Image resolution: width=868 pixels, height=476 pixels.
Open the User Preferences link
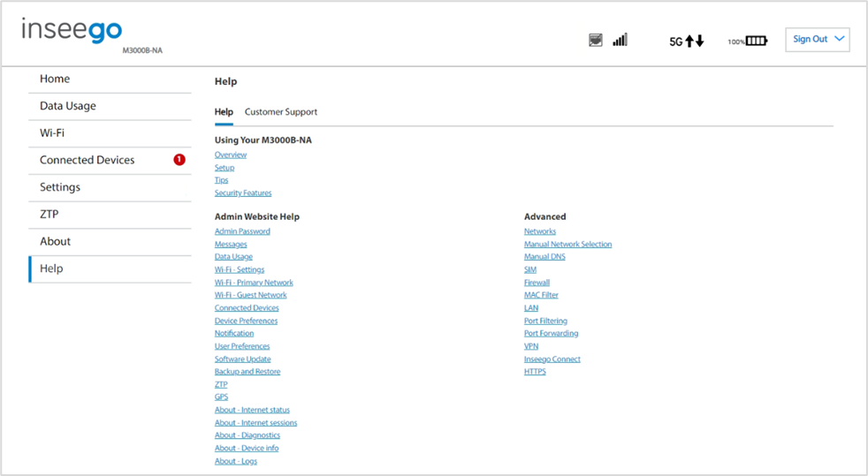[x=242, y=346]
